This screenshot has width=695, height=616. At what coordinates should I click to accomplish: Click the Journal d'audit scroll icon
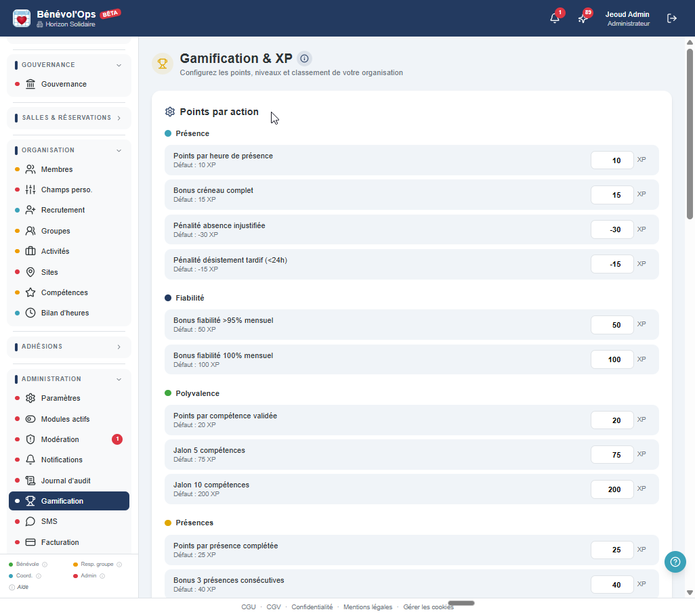[30, 481]
